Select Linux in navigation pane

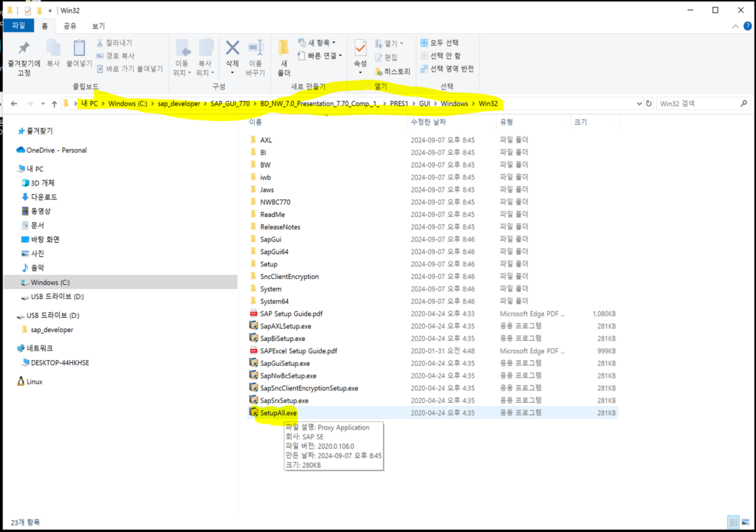click(x=30, y=381)
